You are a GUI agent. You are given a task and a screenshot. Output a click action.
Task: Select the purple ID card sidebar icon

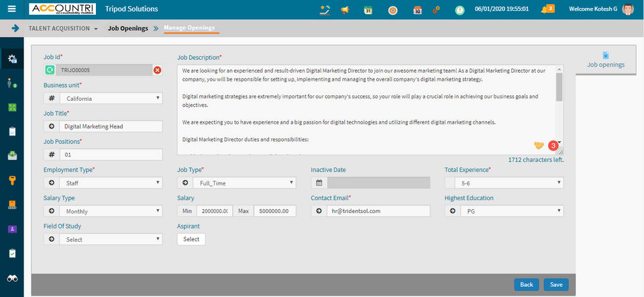pos(12,229)
